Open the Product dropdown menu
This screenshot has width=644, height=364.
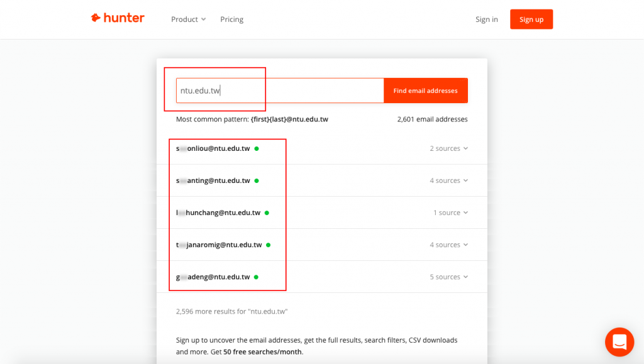click(x=189, y=19)
